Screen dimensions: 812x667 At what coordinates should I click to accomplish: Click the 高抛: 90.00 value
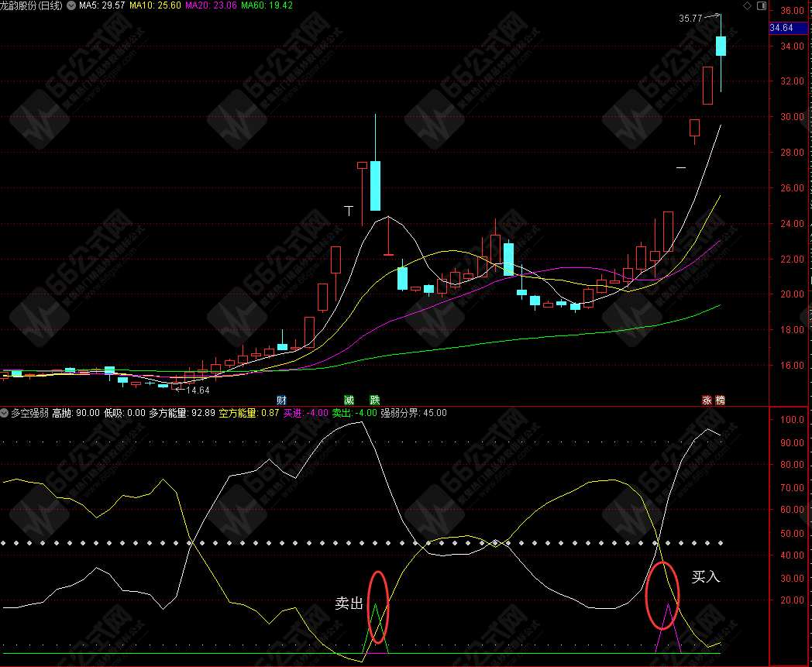(x=76, y=413)
